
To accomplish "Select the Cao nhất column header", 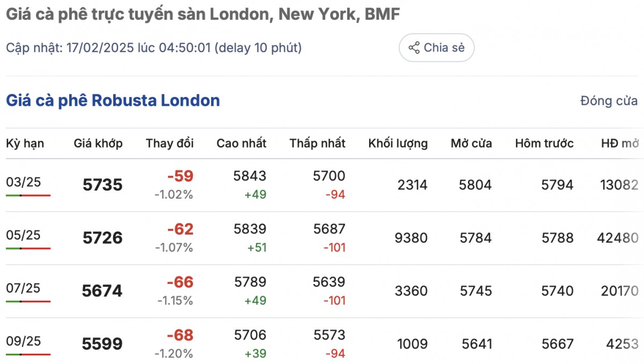I will (x=241, y=143).
